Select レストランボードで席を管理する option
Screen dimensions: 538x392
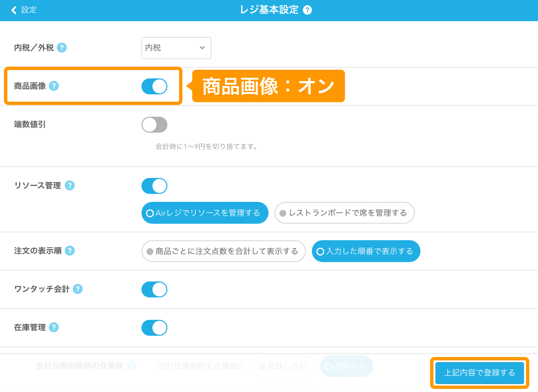(x=344, y=213)
